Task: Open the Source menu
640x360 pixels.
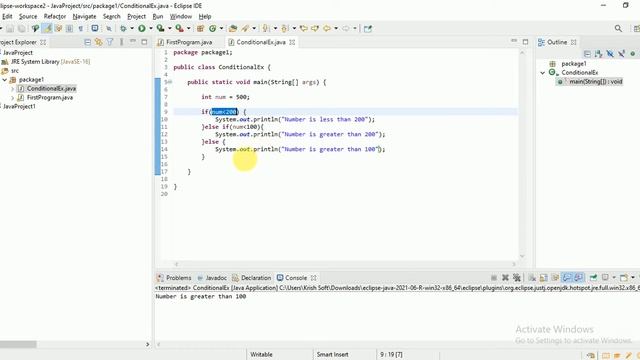Action: (28, 16)
